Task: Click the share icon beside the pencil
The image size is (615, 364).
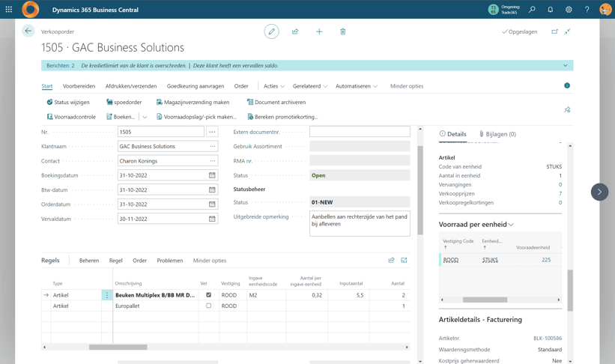Action: pyautogui.click(x=295, y=31)
